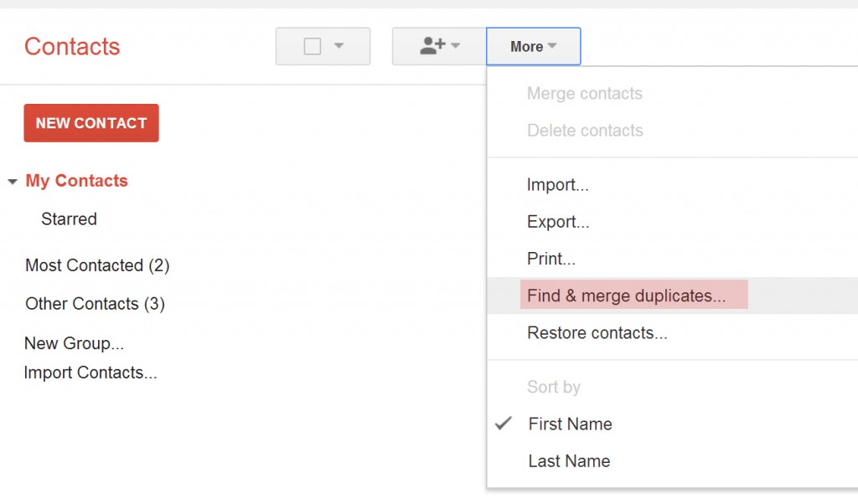
Task: Open the arrow beside the select checkbox
Action: tap(339, 46)
